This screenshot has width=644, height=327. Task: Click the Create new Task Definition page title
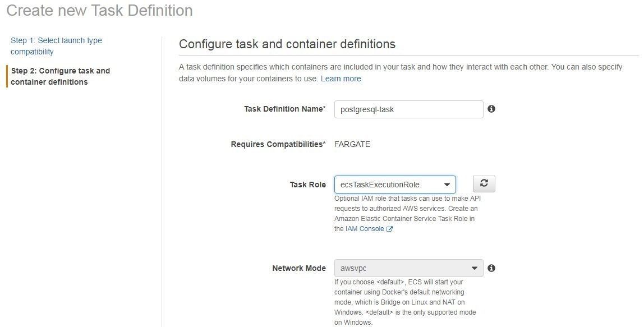(x=99, y=10)
